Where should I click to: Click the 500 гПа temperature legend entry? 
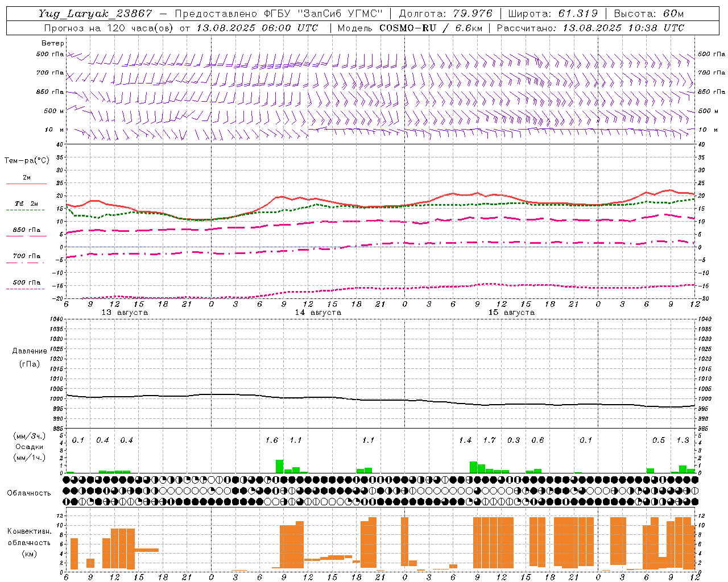click(26, 282)
